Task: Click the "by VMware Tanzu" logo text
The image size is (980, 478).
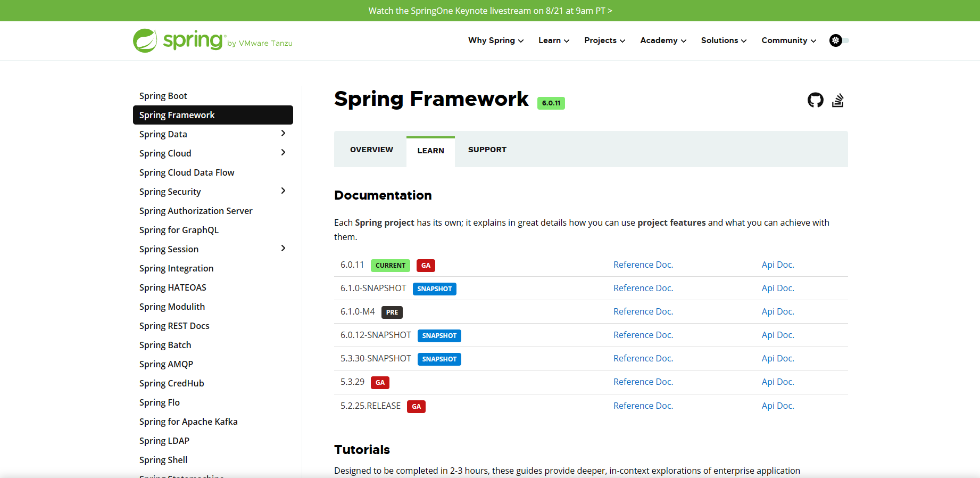Action: (x=260, y=43)
